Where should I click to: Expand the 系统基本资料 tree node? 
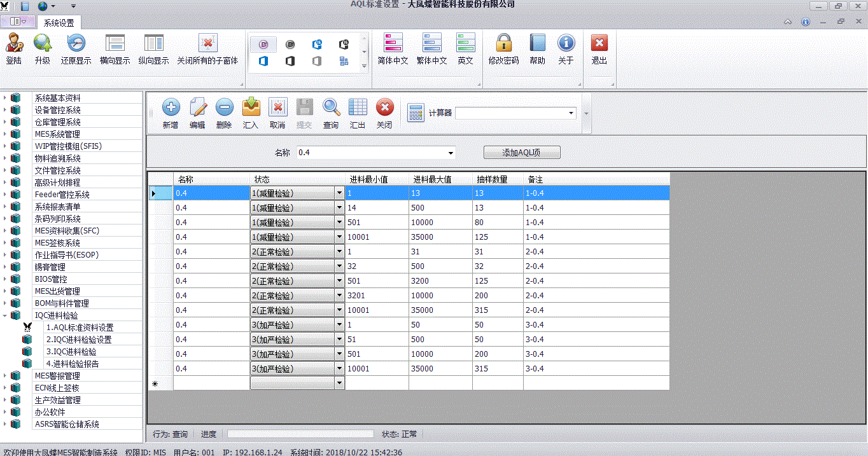click(x=4, y=98)
